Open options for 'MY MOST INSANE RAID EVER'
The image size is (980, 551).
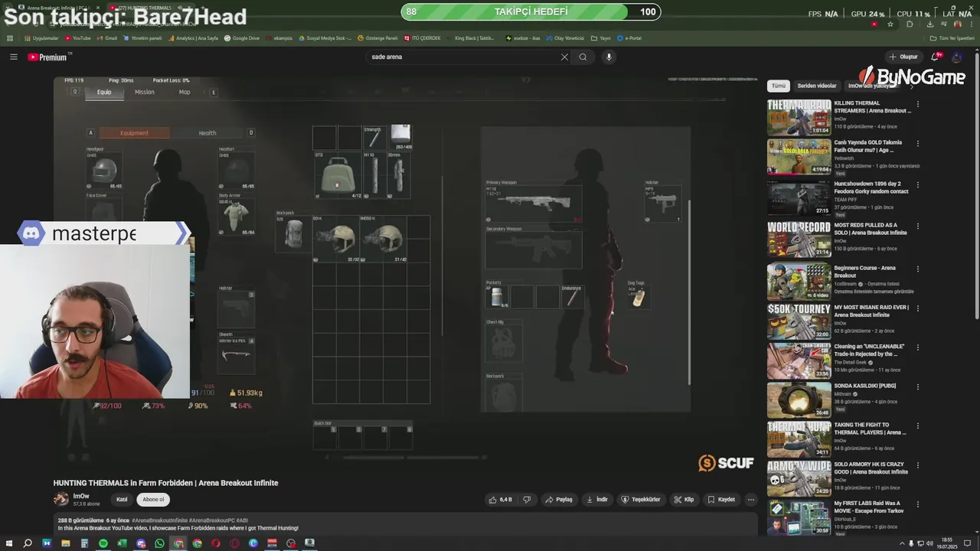coord(917,308)
